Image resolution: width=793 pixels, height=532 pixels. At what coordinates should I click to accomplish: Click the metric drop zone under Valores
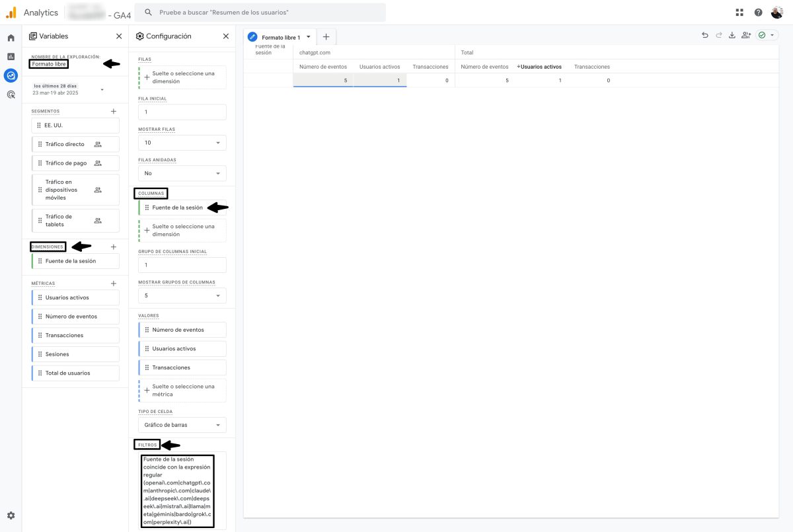182,390
